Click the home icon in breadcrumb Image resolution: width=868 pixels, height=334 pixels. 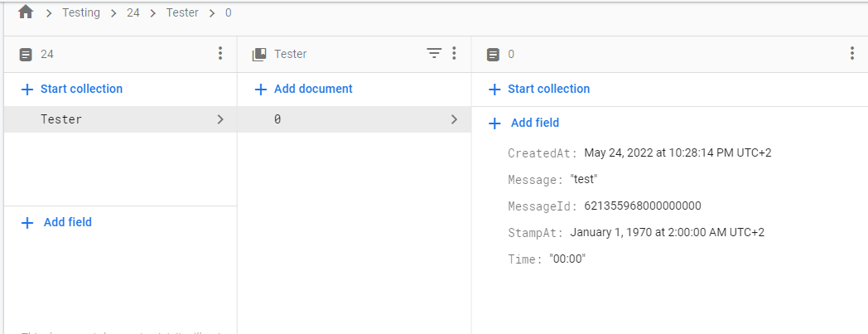pos(26,12)
